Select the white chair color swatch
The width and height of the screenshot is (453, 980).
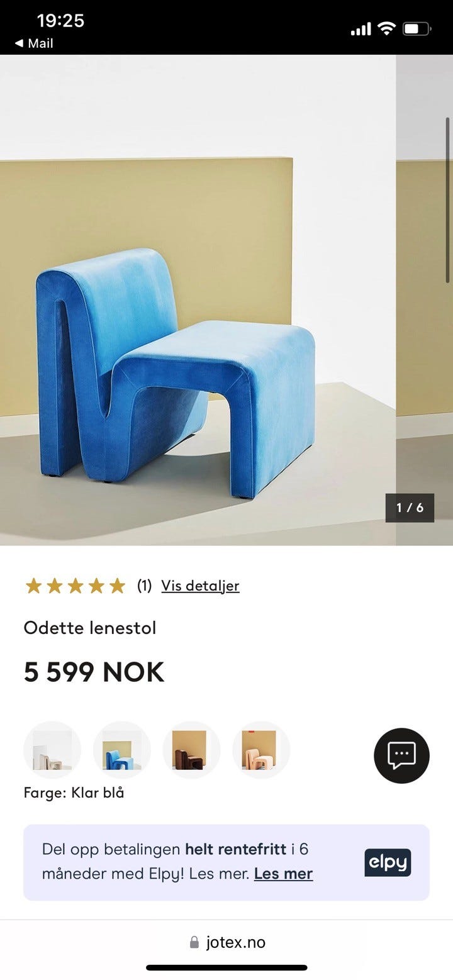[52, 750]
